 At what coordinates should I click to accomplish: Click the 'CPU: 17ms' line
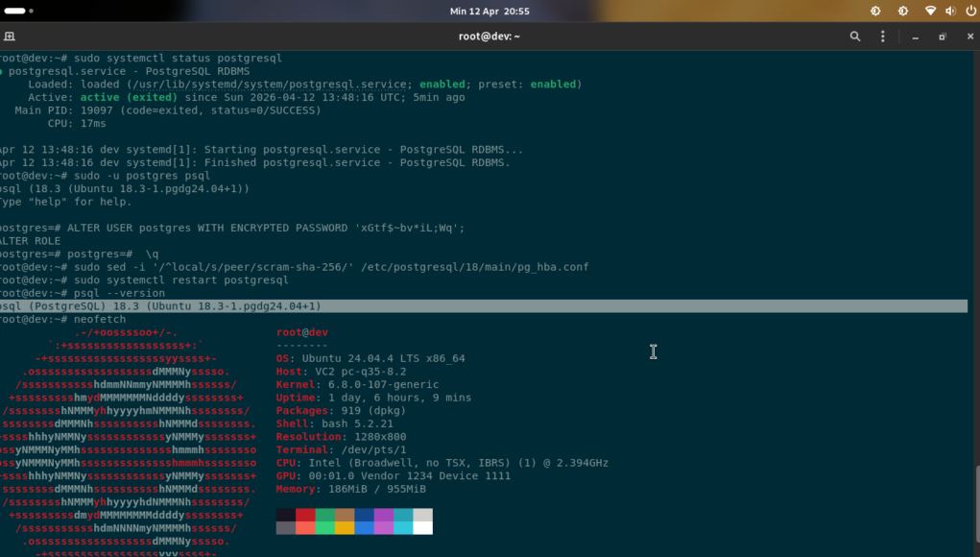[77, 124]
